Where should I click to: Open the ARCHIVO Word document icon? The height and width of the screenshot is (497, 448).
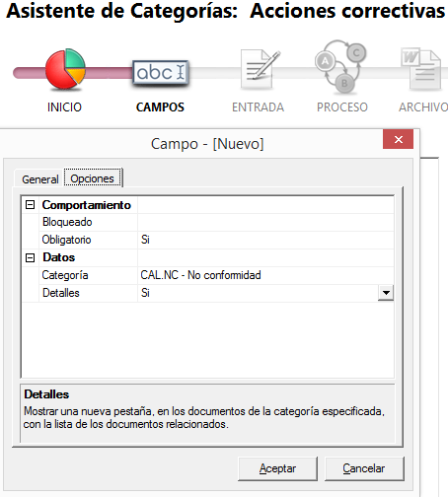421,69
